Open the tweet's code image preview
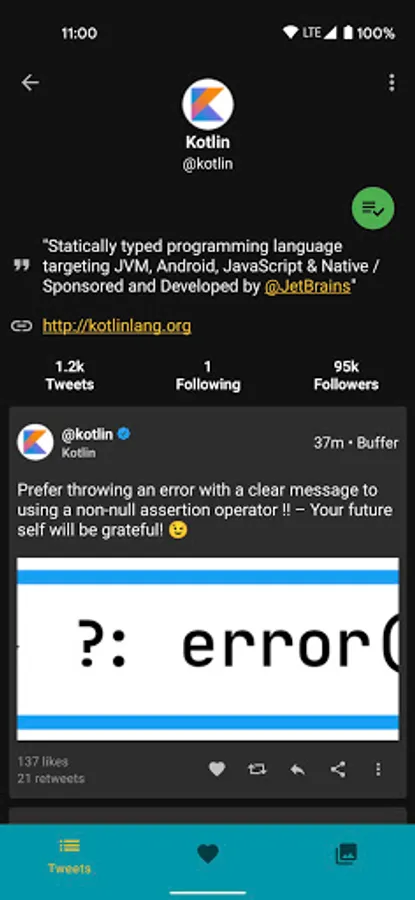 208,649
